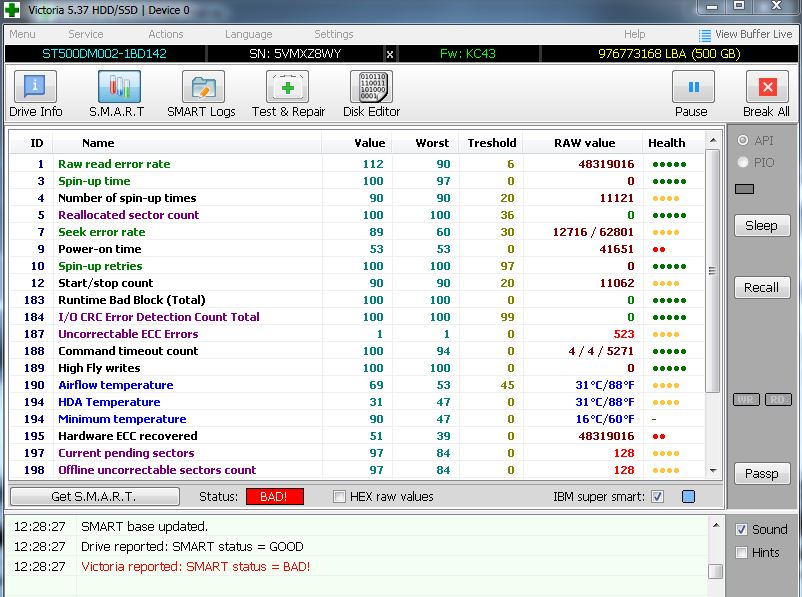Click the RAW value column header
This screenshot has height=597, width=802.
click(x=585, y=143)
